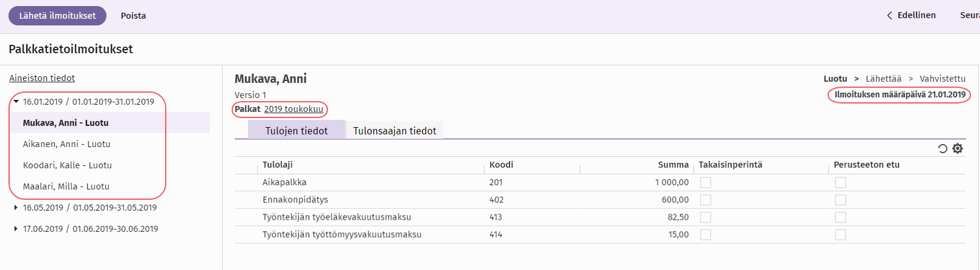This screenshot has width=980, height=270.
Task: Toggle Perusteeton etu for Työntekijän työttömyysvakuutusmaksu
Action: click(x=840, y=235)
